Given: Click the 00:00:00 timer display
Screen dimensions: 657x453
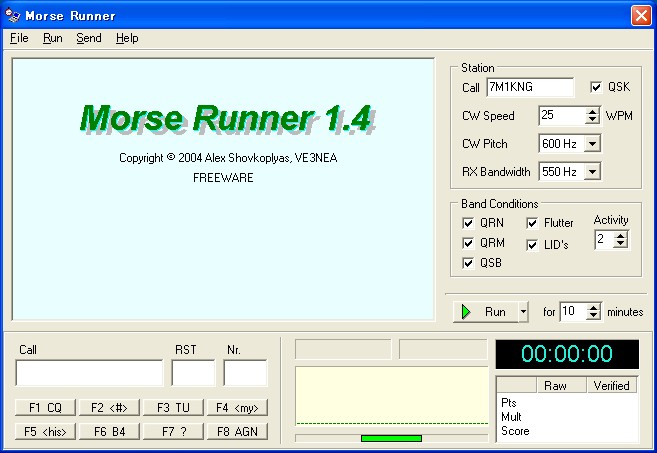Looking at the screenshot, I should click(x=567, y=354).
